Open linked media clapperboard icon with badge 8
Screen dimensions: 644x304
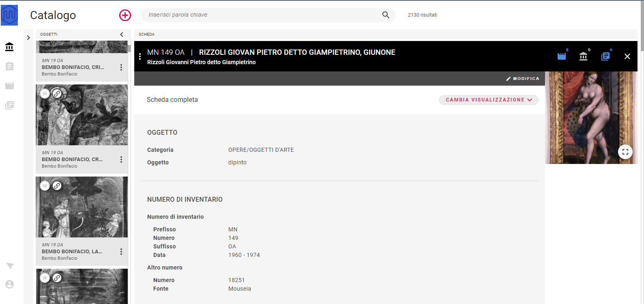pyautogui.click(x=562, y=56)
